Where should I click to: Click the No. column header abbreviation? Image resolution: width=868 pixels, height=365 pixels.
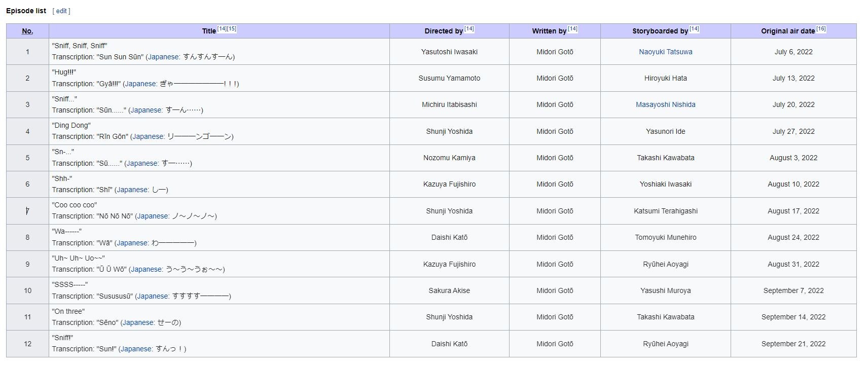click(x=27, y=31)
